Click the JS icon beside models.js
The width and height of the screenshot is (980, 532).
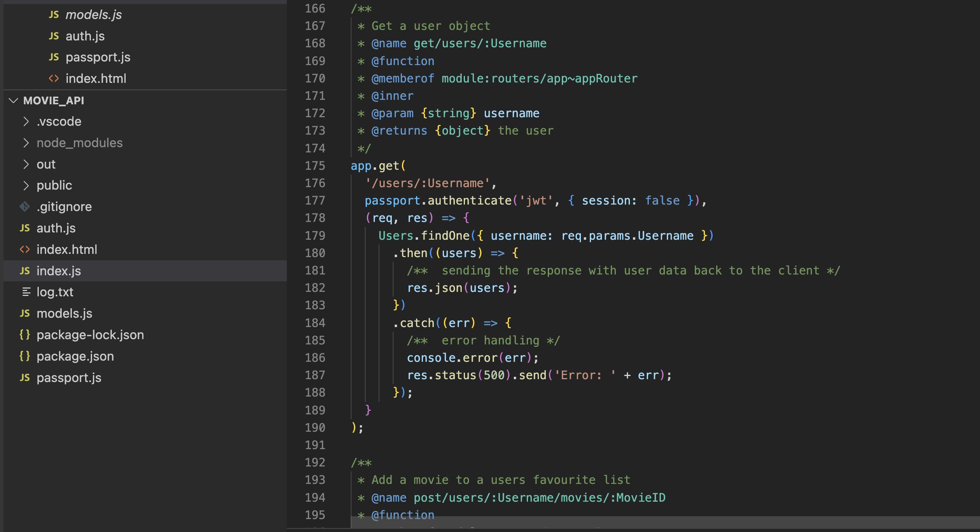(54, 15)
